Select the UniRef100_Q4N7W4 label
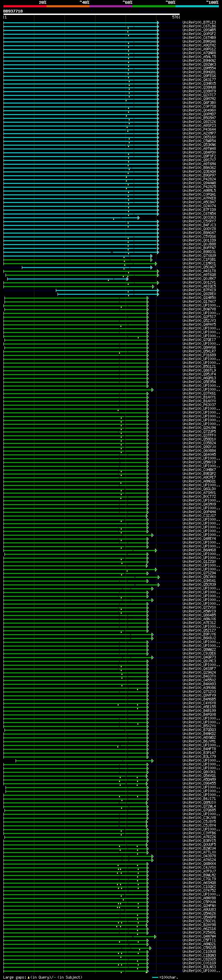 coord(199,936)
